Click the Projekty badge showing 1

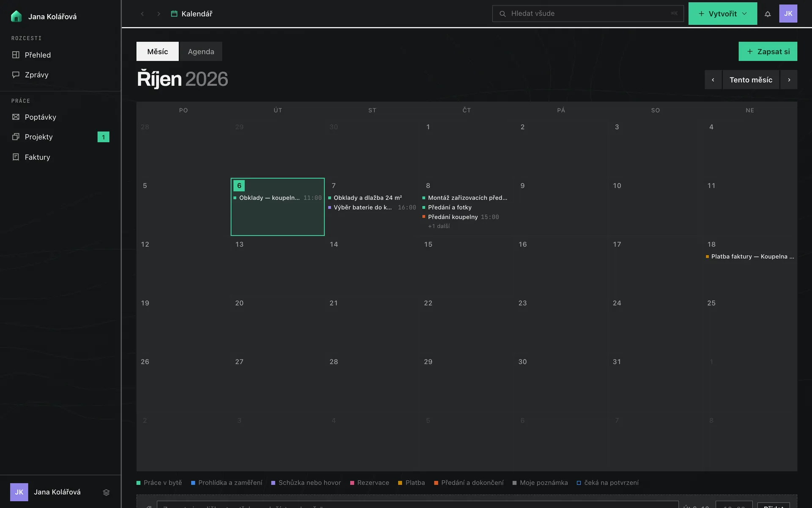coord(103,137)
